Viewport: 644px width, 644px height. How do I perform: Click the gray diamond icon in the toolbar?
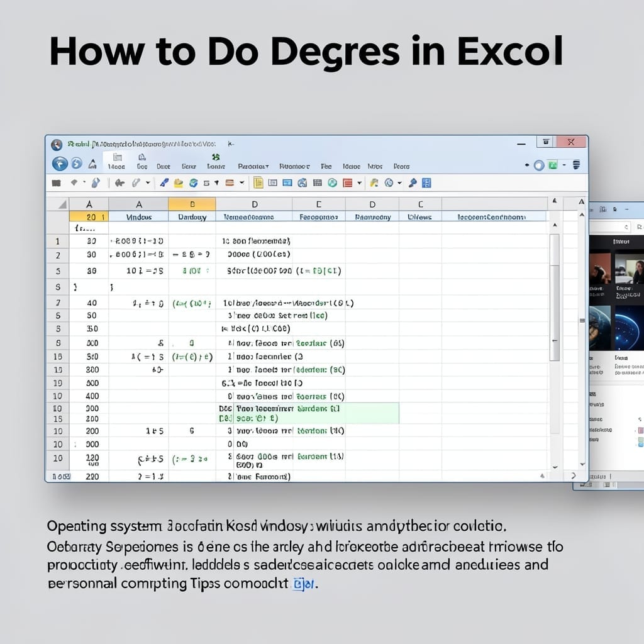click(74, 182)
